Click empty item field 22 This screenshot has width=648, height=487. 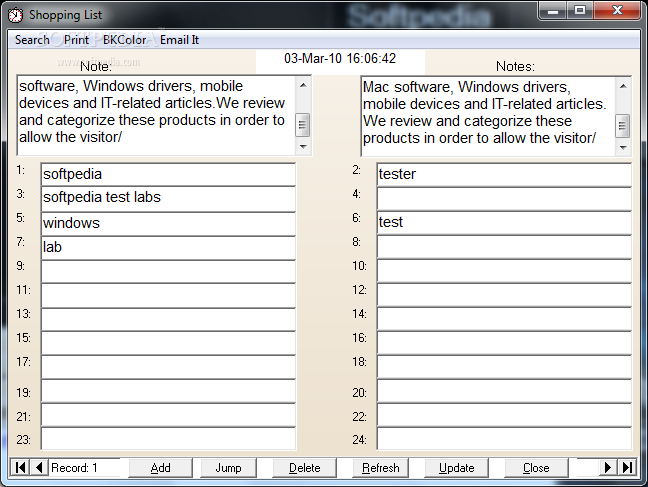pyautogui.click(x=504, y=415)
